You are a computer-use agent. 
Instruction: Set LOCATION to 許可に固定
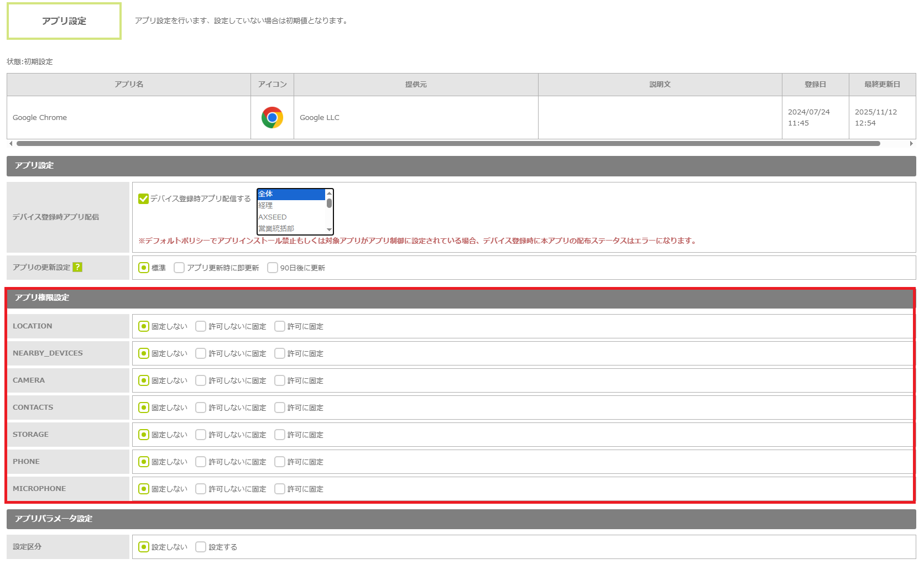[x=280, y=326]
